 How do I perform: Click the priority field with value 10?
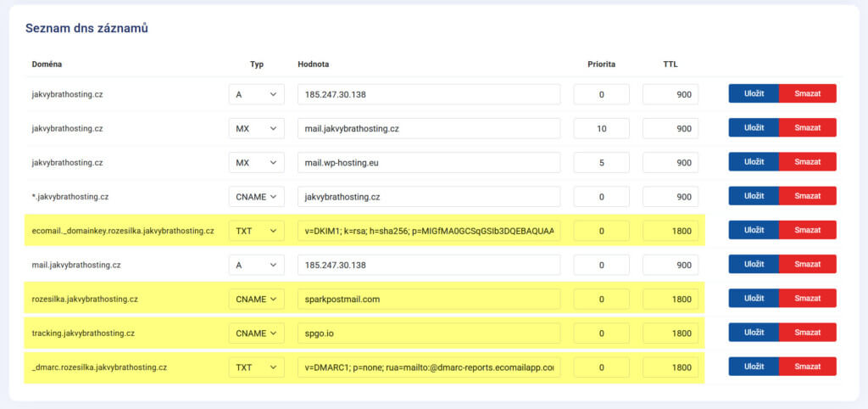601,128
